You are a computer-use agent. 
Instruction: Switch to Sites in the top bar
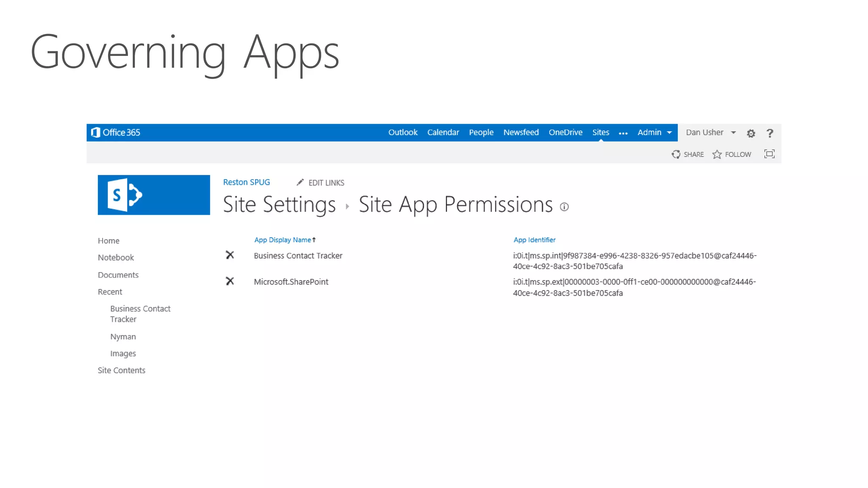pos(601,133)
